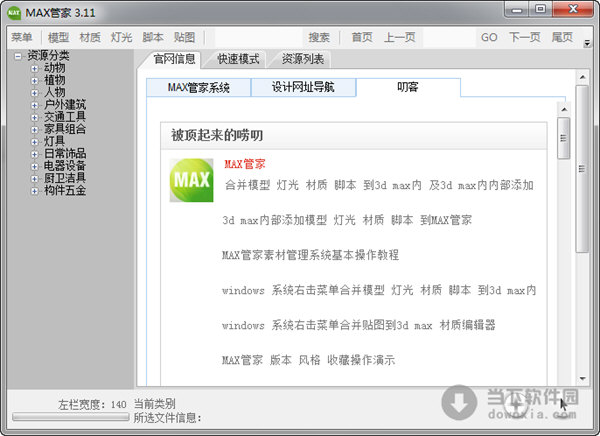Click the 当前类别 status label
Screen dimensions: 600x436
pos(155,404)
